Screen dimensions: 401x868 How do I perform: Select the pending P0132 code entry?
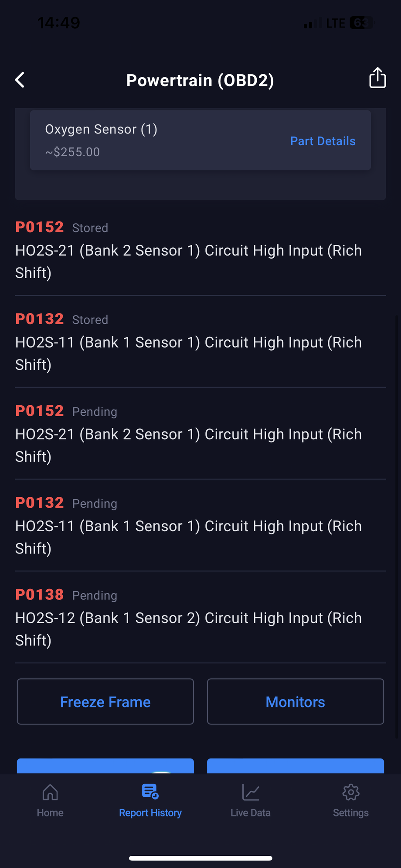200,526
